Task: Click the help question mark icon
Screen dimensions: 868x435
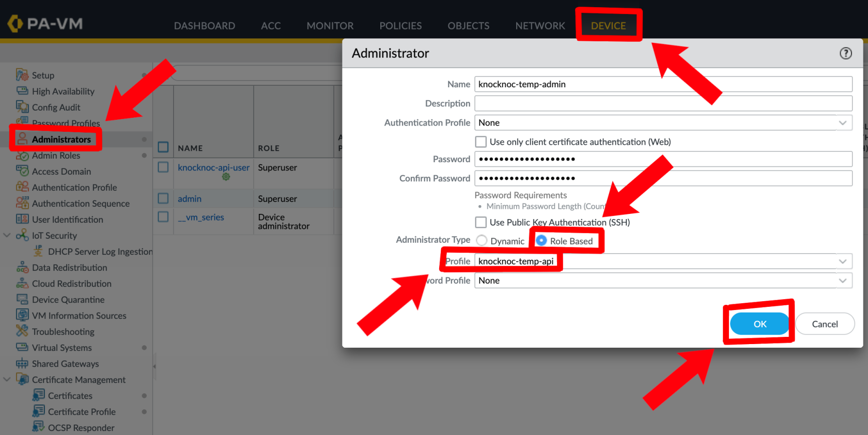Action: 845,53
